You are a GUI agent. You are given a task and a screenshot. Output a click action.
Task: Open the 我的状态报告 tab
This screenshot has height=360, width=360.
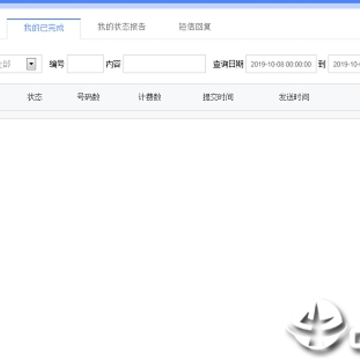click(x=121, y=27)
